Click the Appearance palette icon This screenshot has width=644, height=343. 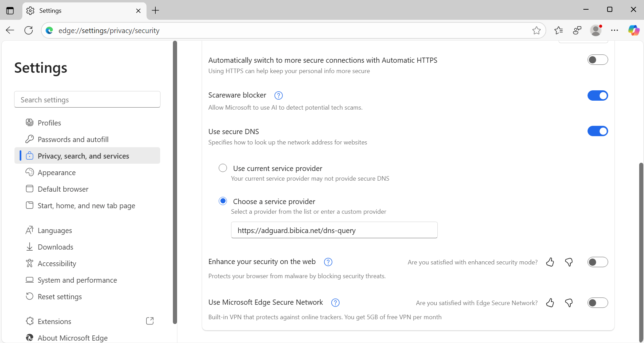click(30, 172)
